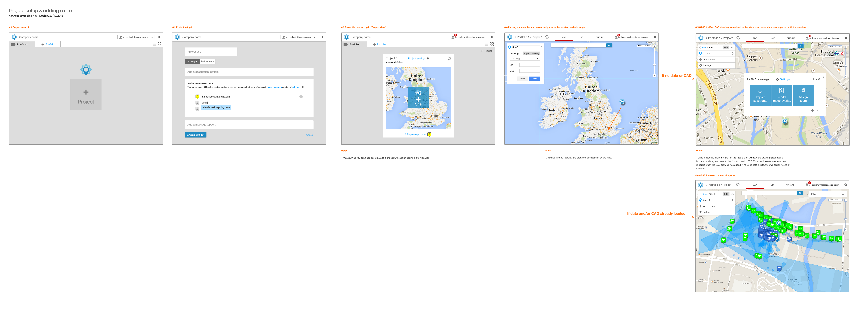Open the Drawing dropdown in add-site panel
Screen dimensions: 868x309
click(525, 59)
